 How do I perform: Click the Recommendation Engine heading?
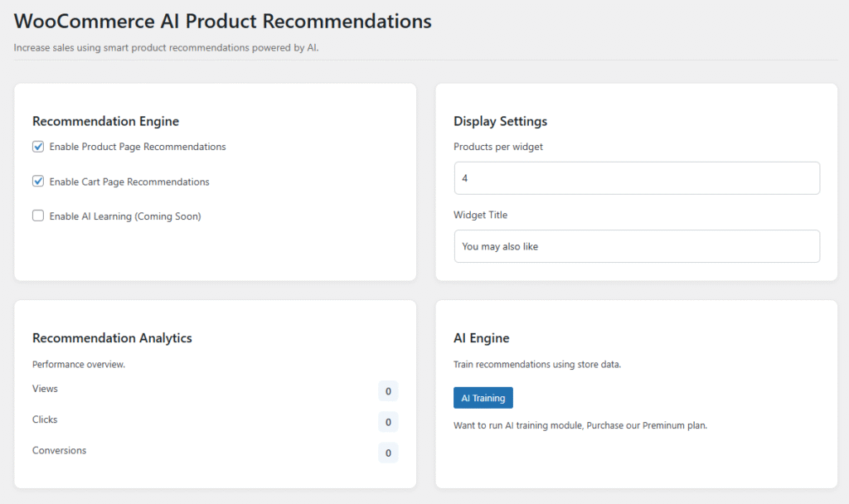[x=105, y=121]
